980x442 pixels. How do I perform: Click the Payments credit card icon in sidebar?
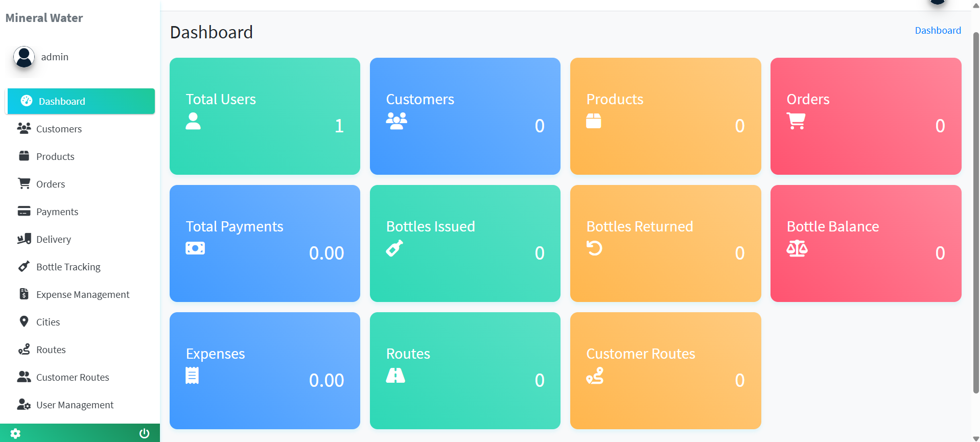pos(24,211)
